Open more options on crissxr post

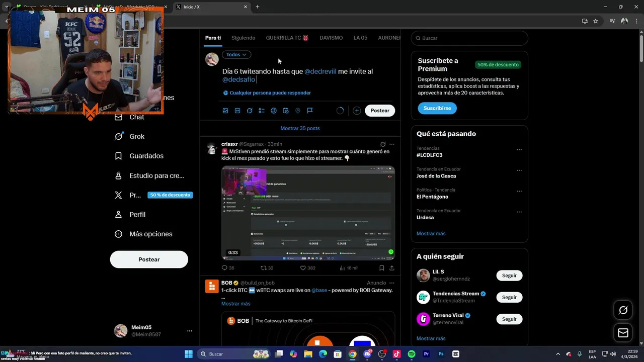tap(392, 144)
